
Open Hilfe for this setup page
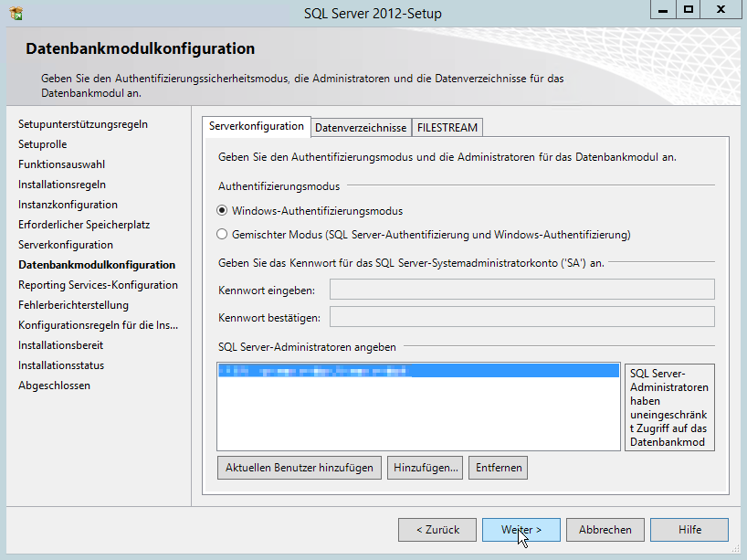coord(689,530)
